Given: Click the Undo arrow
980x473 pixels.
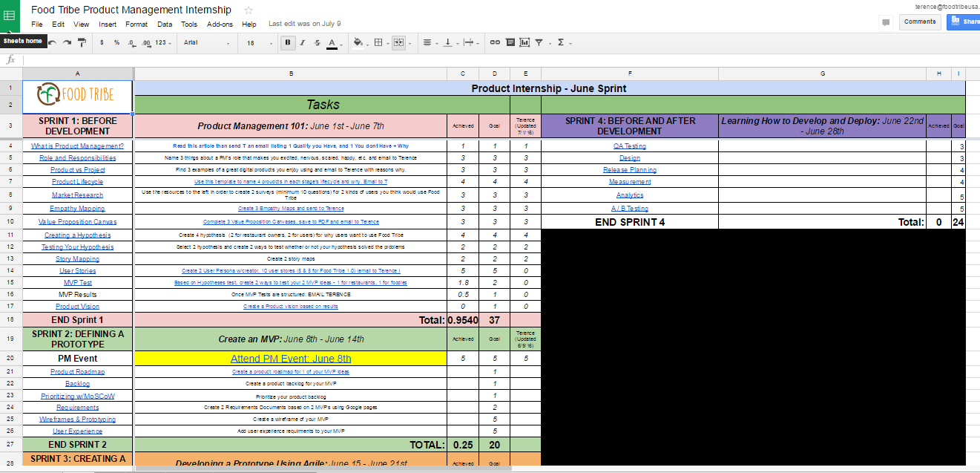Looking at the screenshot, I should [x=53, y=43].
